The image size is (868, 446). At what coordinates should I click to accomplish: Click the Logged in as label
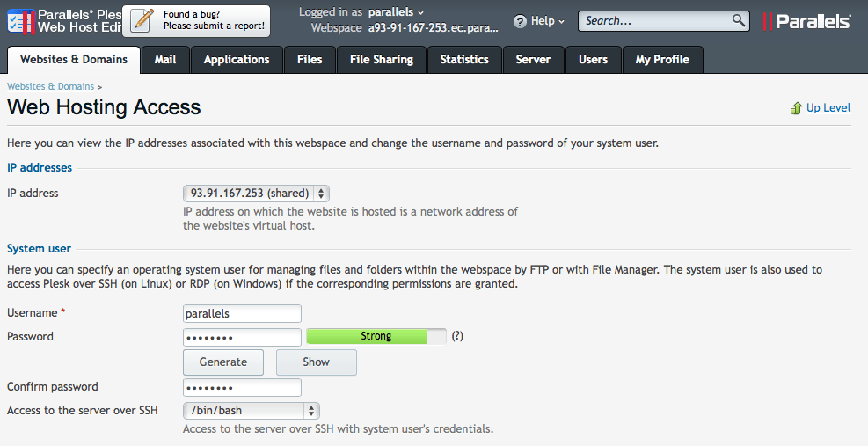[x=331, y=11]
